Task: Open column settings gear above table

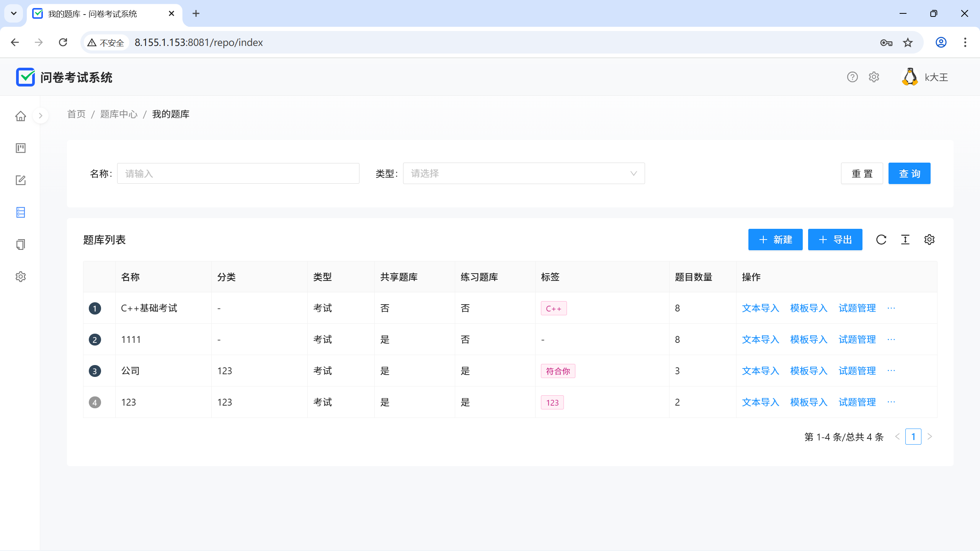Action: [x=929, y=240]
